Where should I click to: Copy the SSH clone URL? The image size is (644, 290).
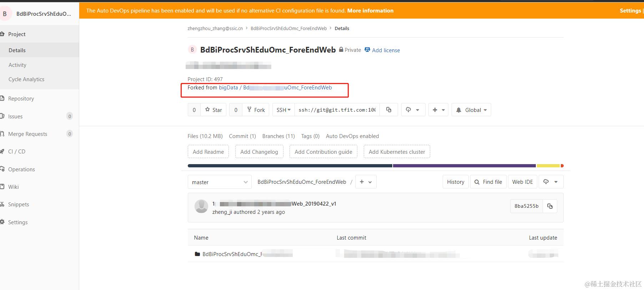[389, 110]
